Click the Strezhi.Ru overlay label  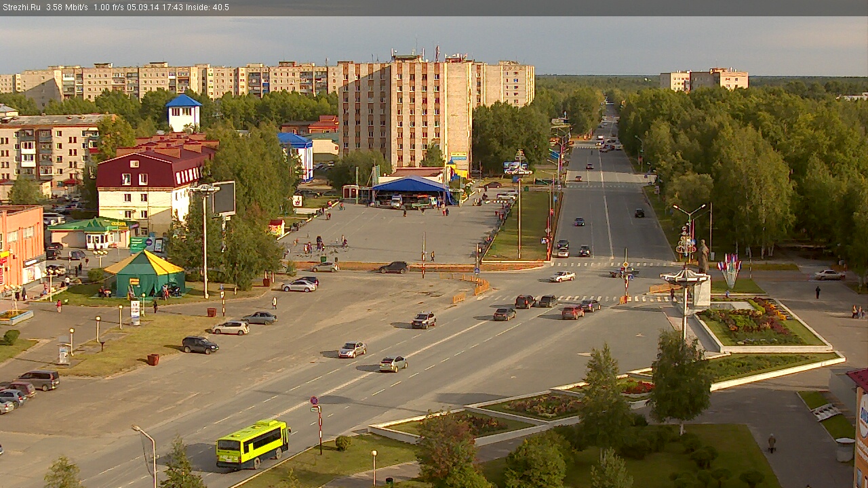point(21,7)
